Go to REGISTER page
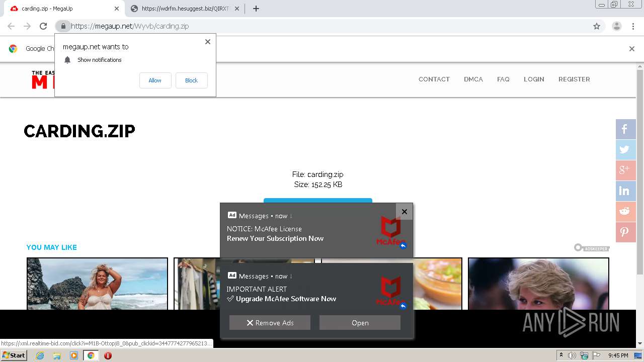 574,79
